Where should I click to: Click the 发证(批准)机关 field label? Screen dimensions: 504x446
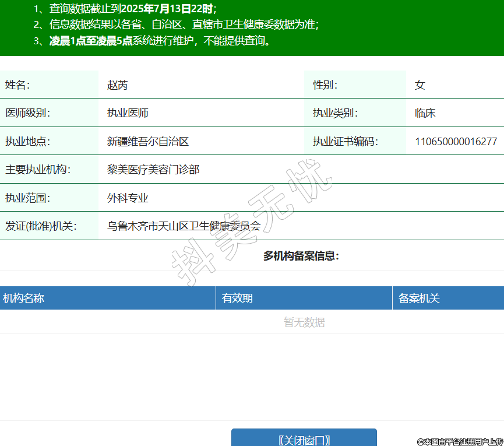[x=41, y=226]
